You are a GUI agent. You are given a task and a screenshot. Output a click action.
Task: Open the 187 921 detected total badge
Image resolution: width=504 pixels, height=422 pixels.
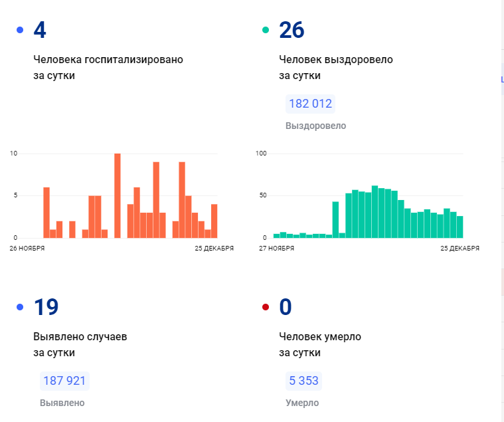[x=64, y=381]
